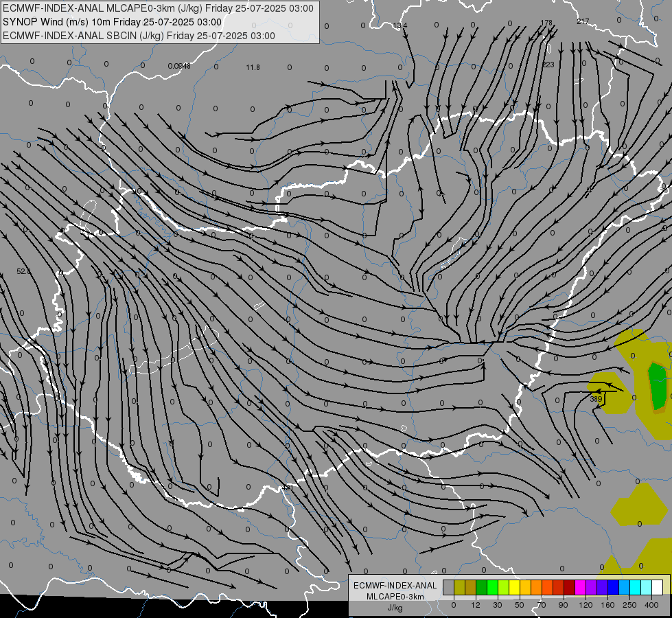Click the 52.8 value on the map

(x=23, y=271)
